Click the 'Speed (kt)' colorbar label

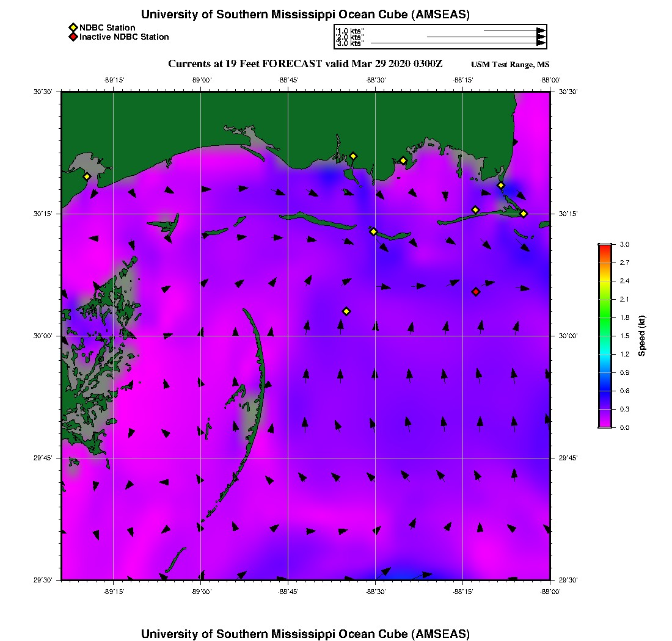[x=642, y=336]
